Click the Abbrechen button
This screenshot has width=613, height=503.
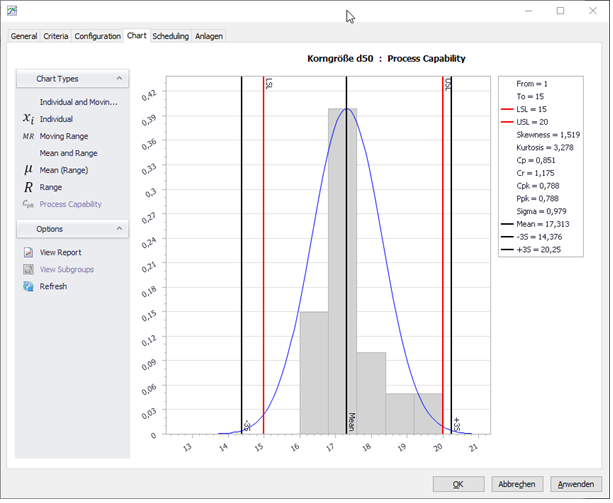pyautogui.click(x=516, y=485)
